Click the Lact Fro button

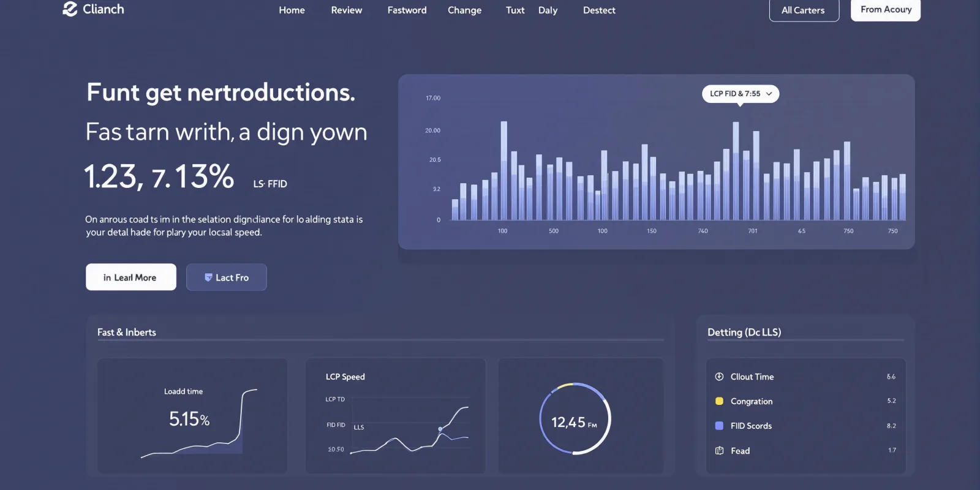click(x=227, y=277)
